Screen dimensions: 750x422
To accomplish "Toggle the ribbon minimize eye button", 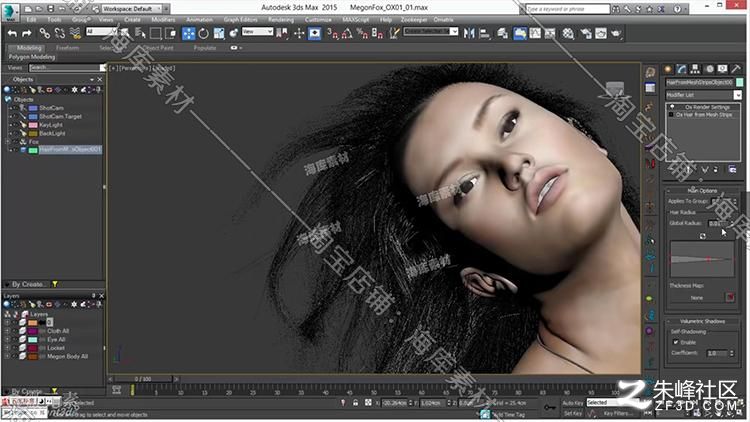I will point(234,48).
